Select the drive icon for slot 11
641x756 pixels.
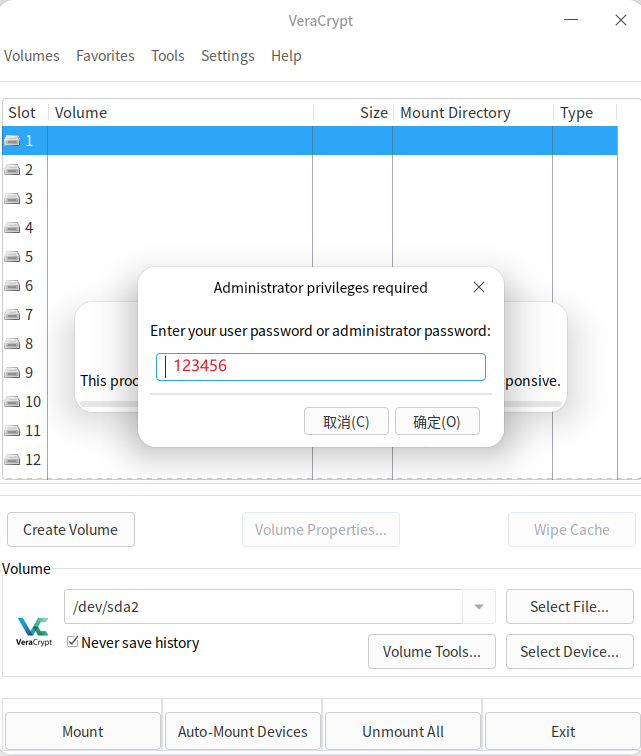tap(13, 431)
